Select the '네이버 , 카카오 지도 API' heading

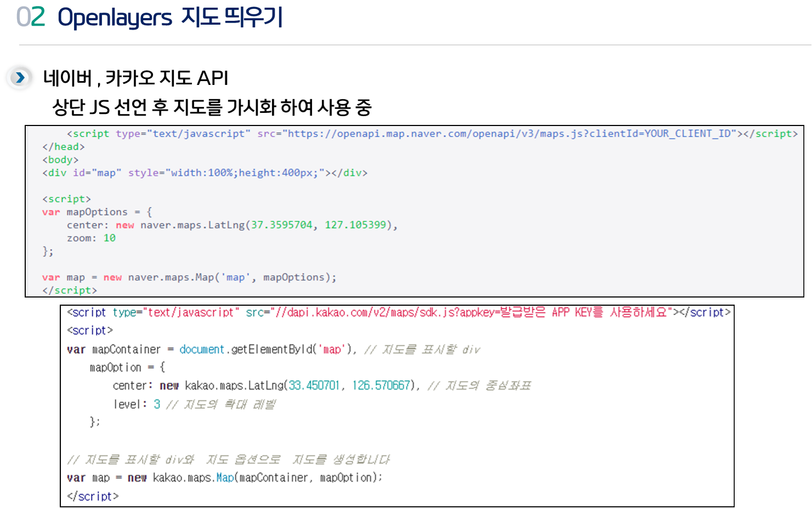click(x=135, y=78)
